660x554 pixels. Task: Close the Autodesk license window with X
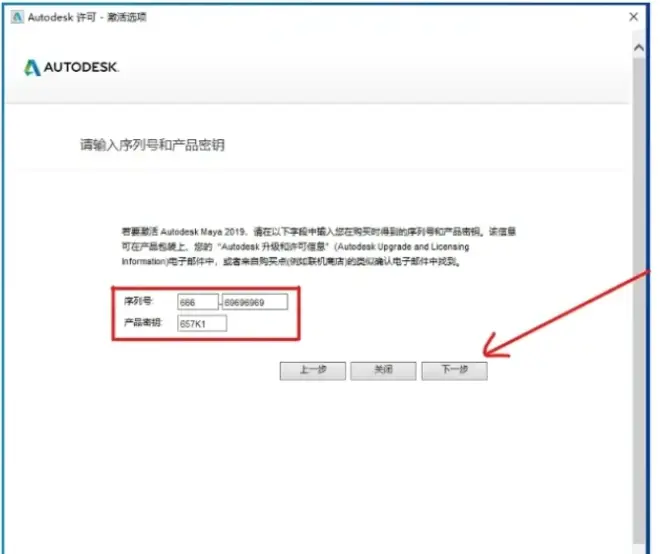pyautogui.click(x=633, y=17)
